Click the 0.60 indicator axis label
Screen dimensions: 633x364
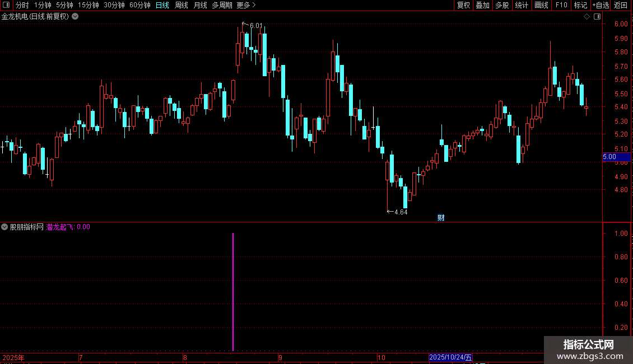(621, 280)
